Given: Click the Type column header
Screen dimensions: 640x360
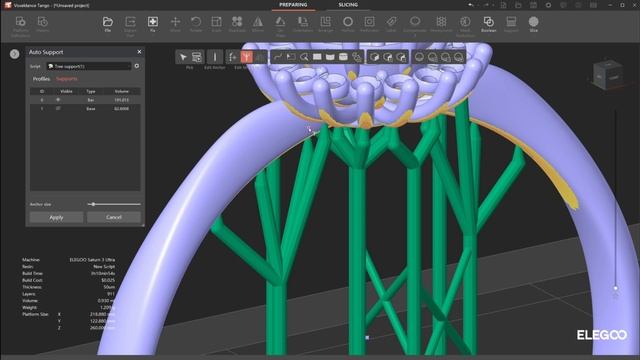Looking at the screenshot, I should click(91, 91).
